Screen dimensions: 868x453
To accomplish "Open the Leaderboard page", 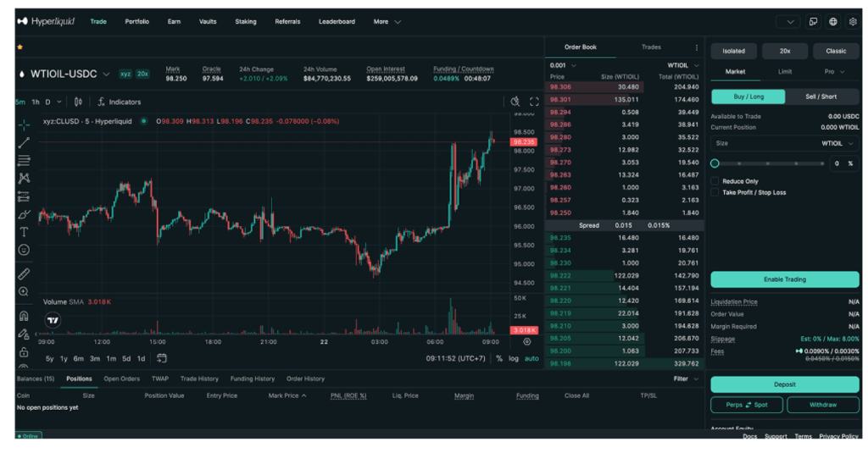I will click(337, 21).
